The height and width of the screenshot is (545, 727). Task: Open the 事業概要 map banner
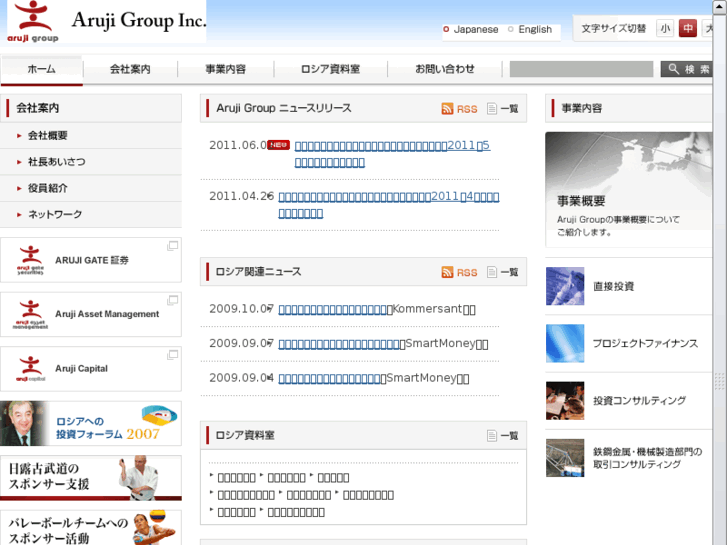[628, 189]
